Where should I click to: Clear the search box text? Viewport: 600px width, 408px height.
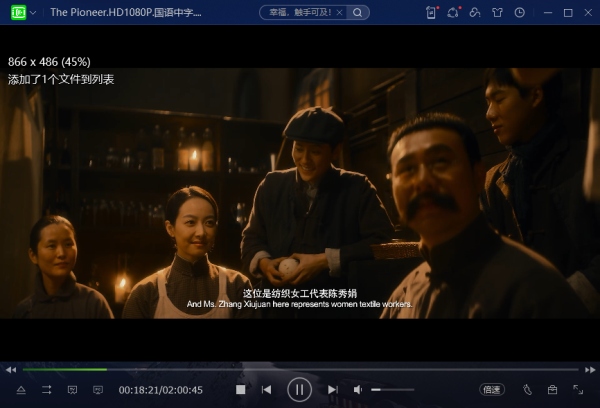pos(339,13)
